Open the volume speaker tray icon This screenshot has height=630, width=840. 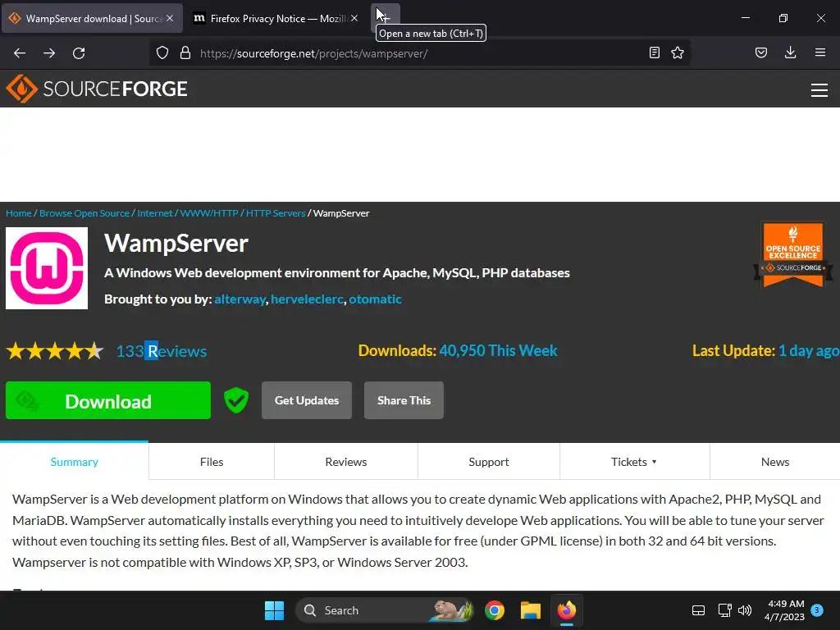tap(745, 610)
